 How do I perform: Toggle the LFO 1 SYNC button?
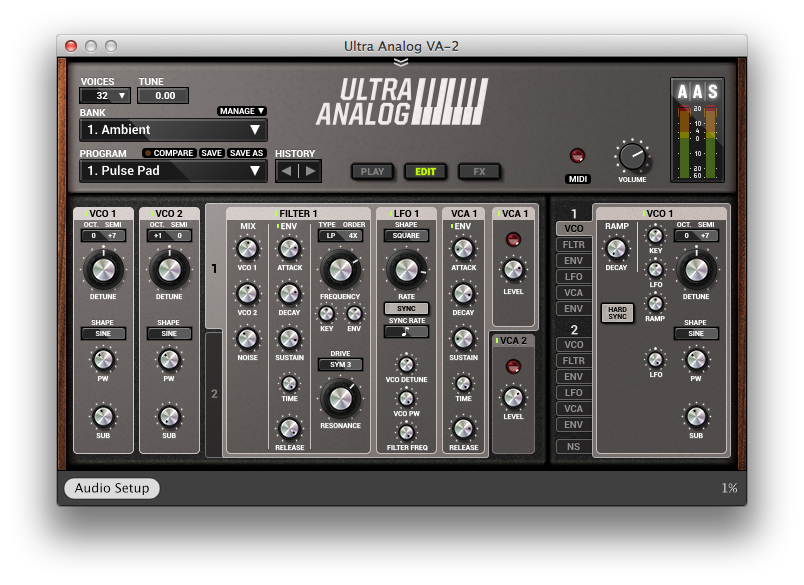pyautogui.click(x=406, y=309)
